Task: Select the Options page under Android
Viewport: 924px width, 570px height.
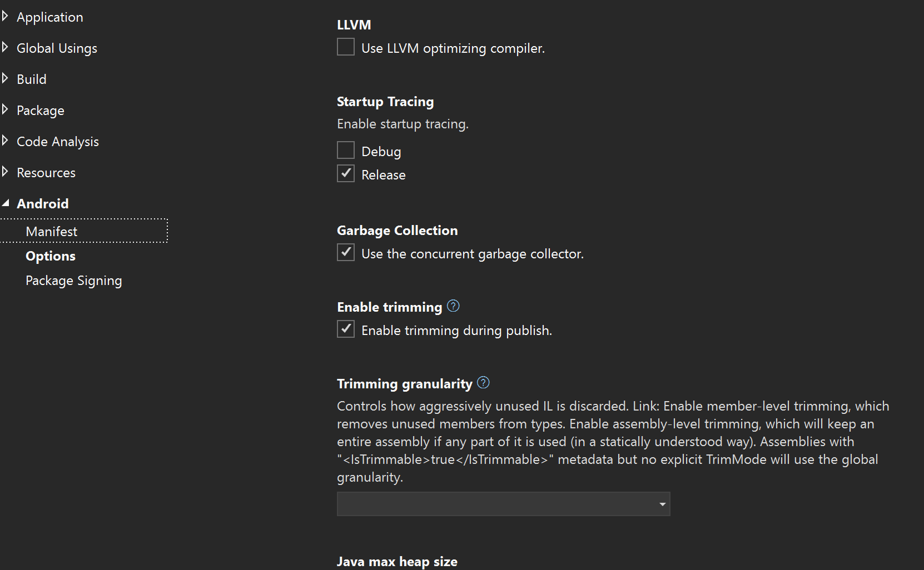Action: [x=51, y=256]
